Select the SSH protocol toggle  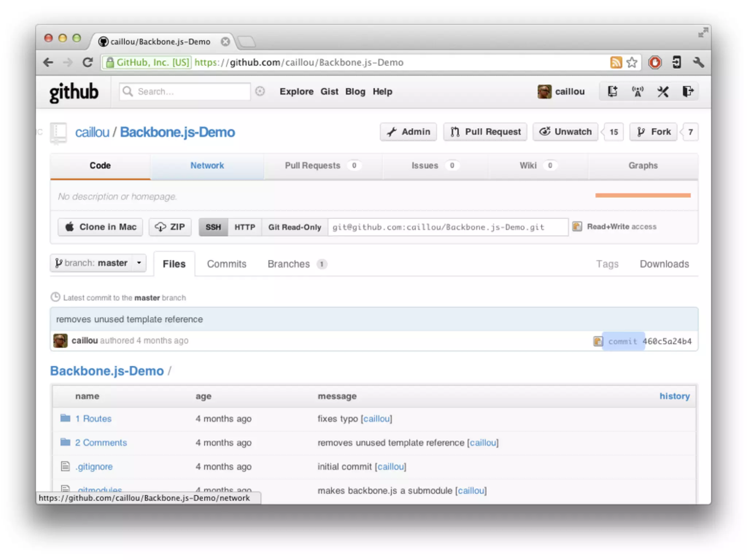coord(213,227)
